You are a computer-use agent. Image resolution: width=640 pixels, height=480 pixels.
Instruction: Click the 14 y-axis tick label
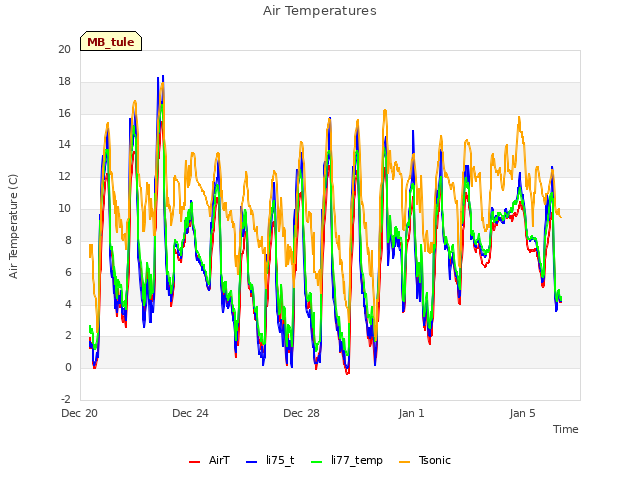point(64,144)
